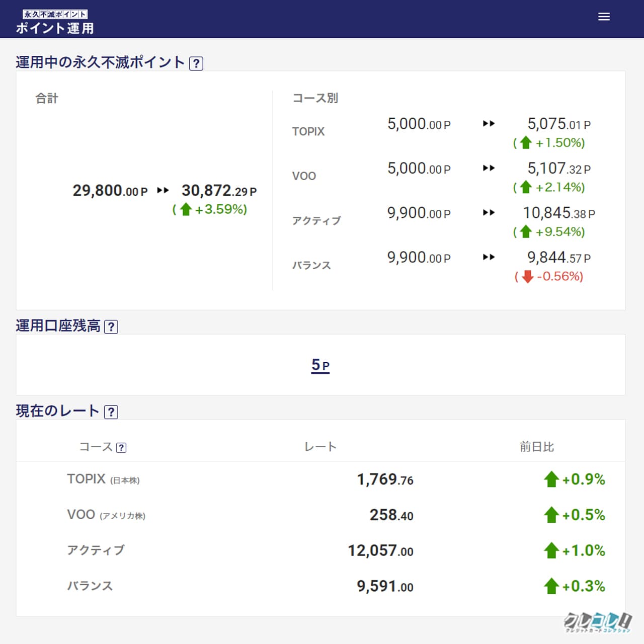This screenshot has height=644, width=644.
Task: Click the バランス rate 9,591.00
Action: 385,587
